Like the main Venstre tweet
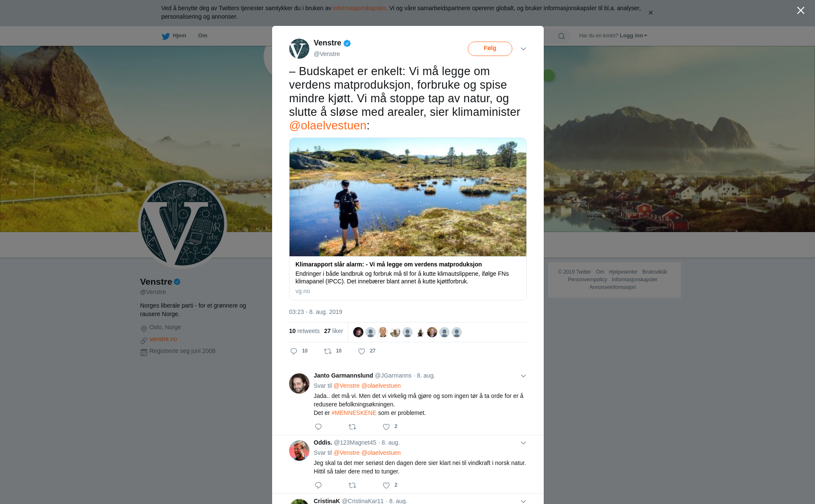The height and width of the screenshot is (504, 815). point(362,351)
